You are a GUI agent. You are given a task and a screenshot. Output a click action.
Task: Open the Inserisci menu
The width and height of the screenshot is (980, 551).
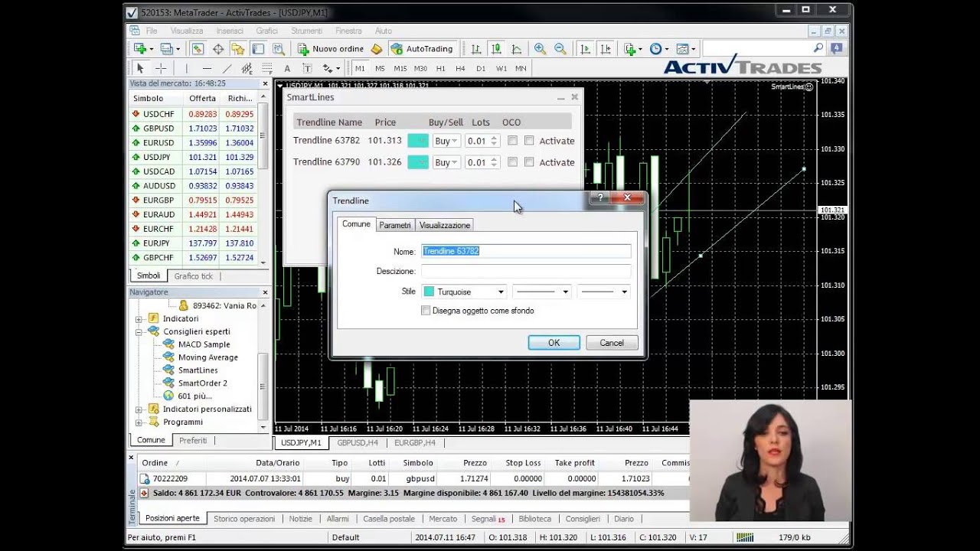coord(230,31)
